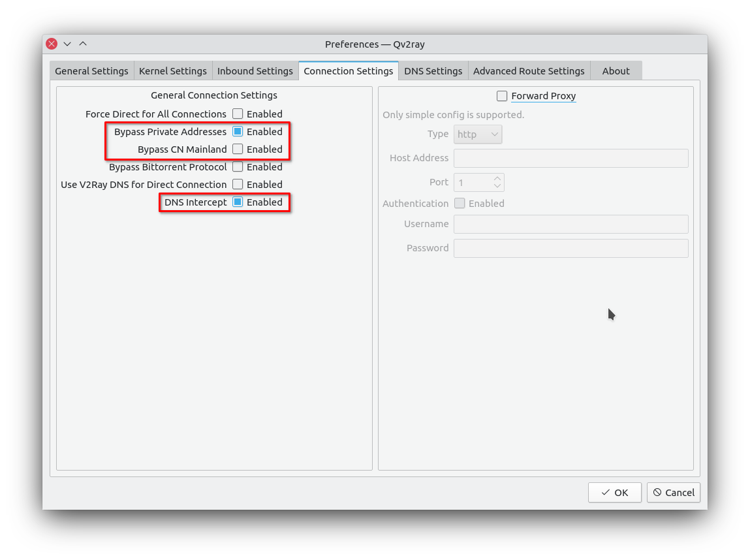The width and height of the screenshot is (750, 560).
Task: Open the Kernel Settings tab
Action: [x=173, y=71]
